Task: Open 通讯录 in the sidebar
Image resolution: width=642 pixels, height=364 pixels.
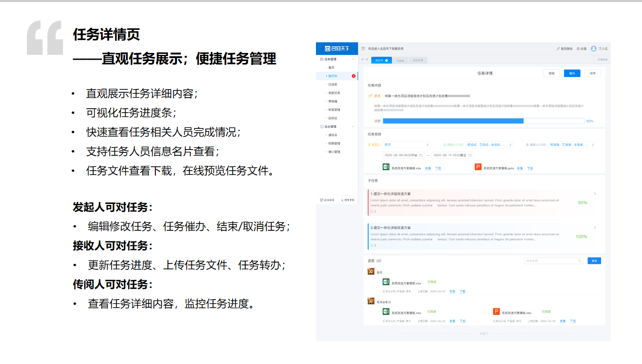Action: [333, 135]
